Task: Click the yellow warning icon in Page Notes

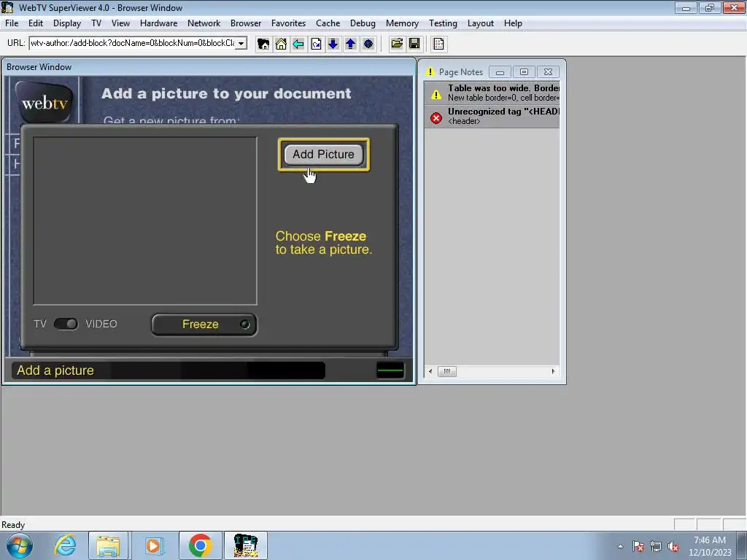Action: point(436,94)
